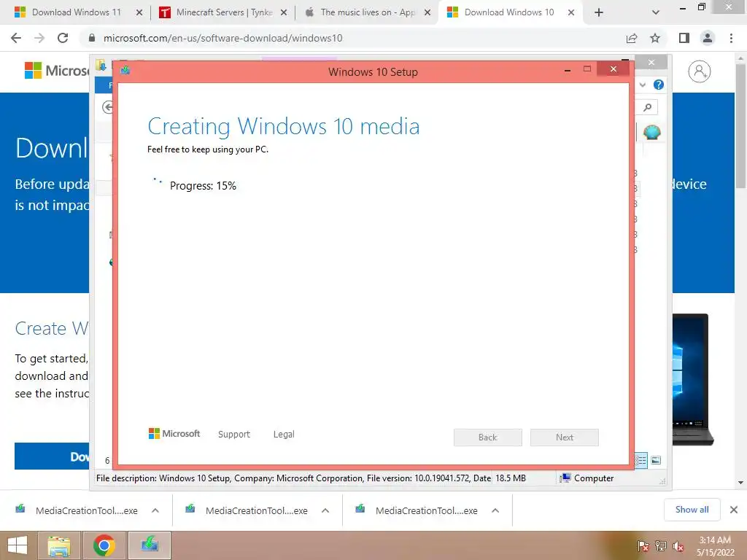Expand options for first MediaCreationTool download
The width and height of the screenshot is (747, 560).
(155, 510)
